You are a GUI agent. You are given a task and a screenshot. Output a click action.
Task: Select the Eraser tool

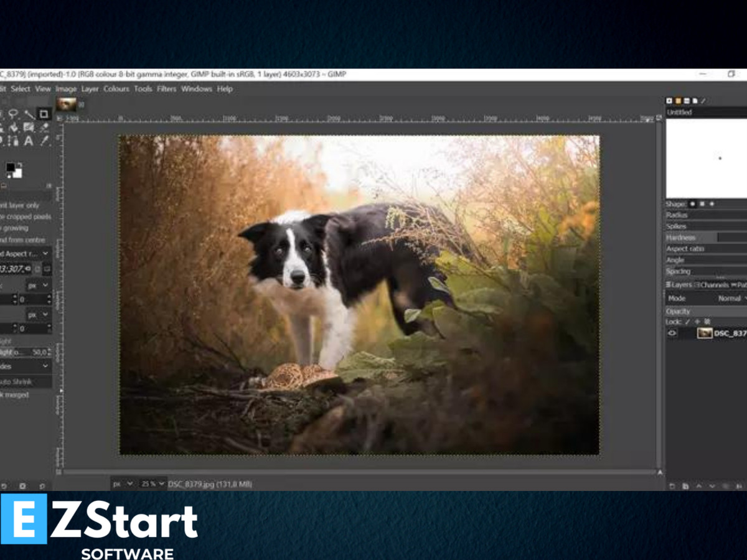tap(44, 128)
